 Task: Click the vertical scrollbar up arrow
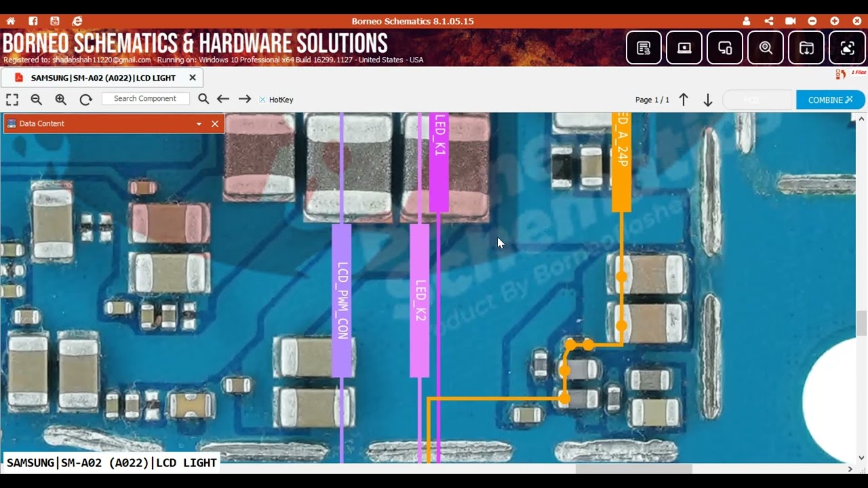pyautogui.click(x=861, y=118)
